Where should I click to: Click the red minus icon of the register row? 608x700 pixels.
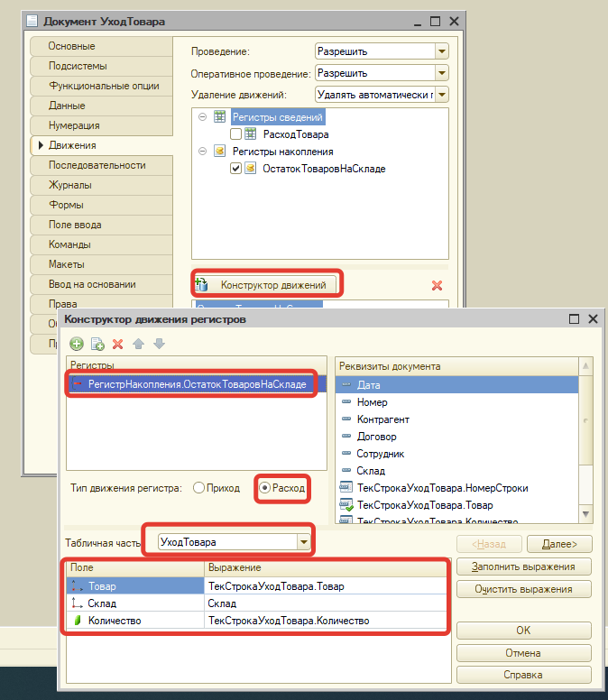[x=78, y=384]
